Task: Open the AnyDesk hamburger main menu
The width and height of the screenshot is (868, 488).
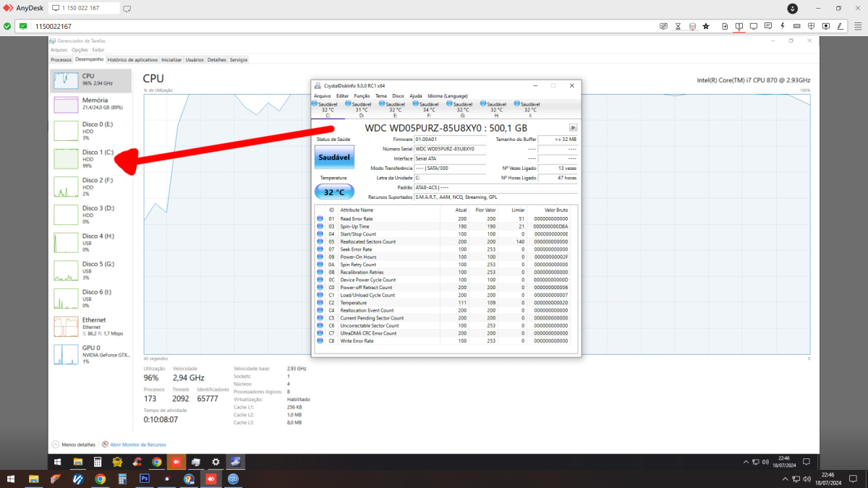Action: tap(857, 26)
